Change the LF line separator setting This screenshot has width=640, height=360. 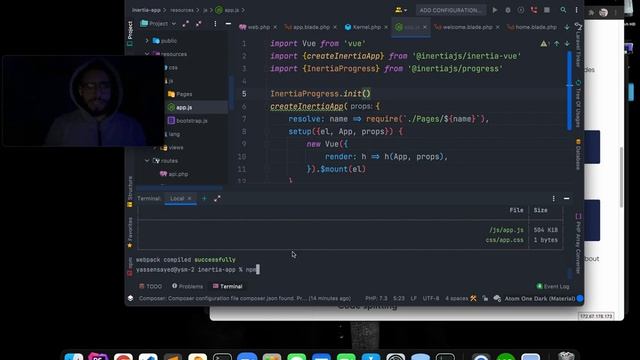[x=413, y=298]
